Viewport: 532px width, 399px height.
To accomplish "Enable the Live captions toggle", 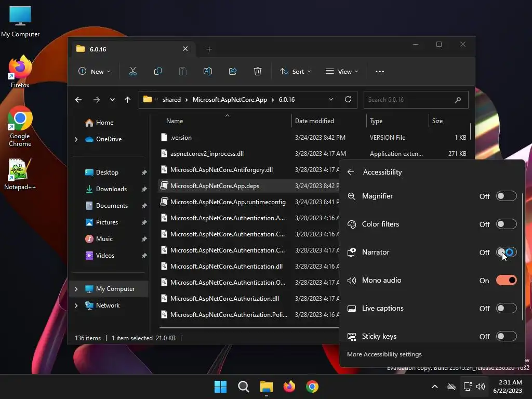I will (x=506, y=309).
